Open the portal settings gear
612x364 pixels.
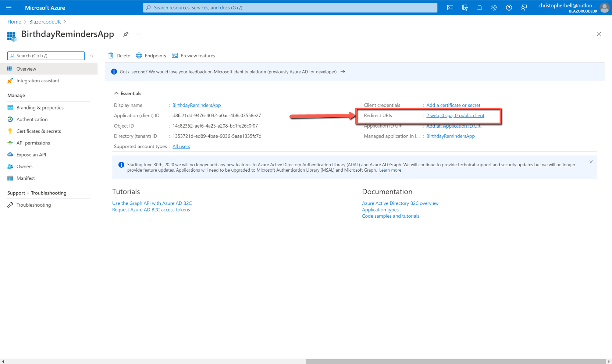pos(494,7)
